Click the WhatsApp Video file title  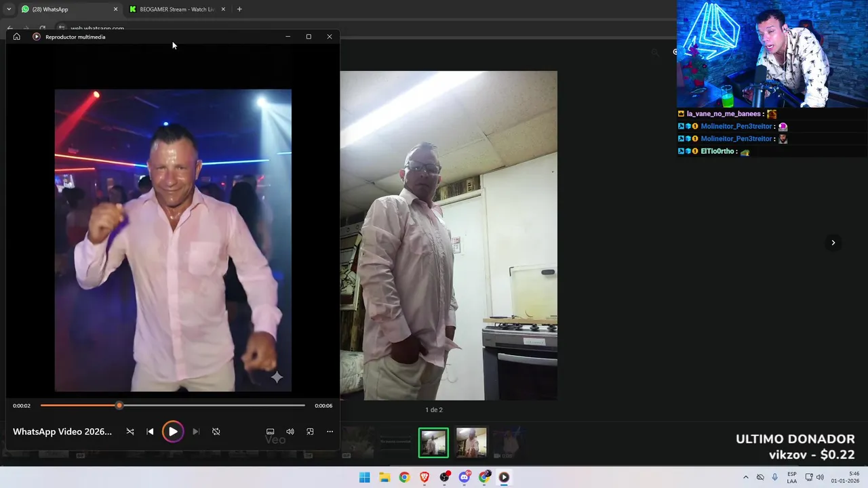62,432
